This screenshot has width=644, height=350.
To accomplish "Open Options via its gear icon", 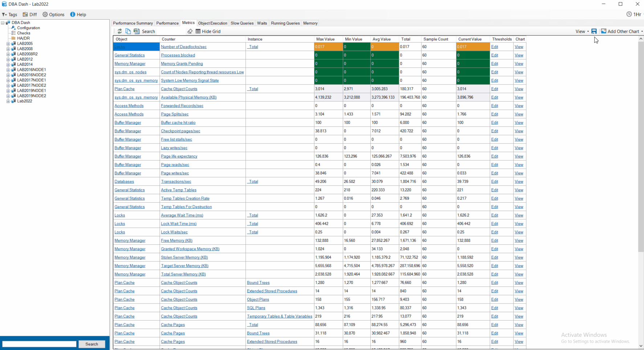I will coord(45,15).
